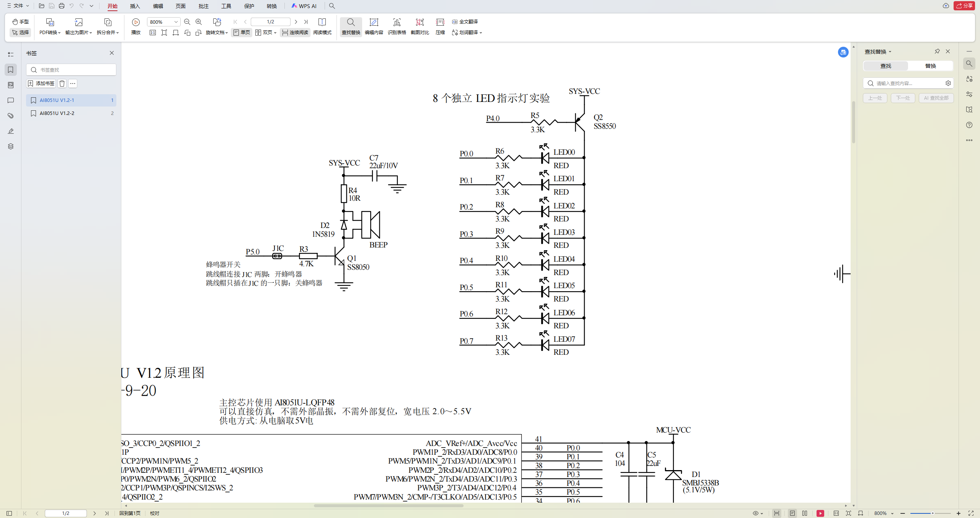Click the Play slideshow icon
Image resolution: width=980 pixels, height=518 pixels.
point(136,22)
